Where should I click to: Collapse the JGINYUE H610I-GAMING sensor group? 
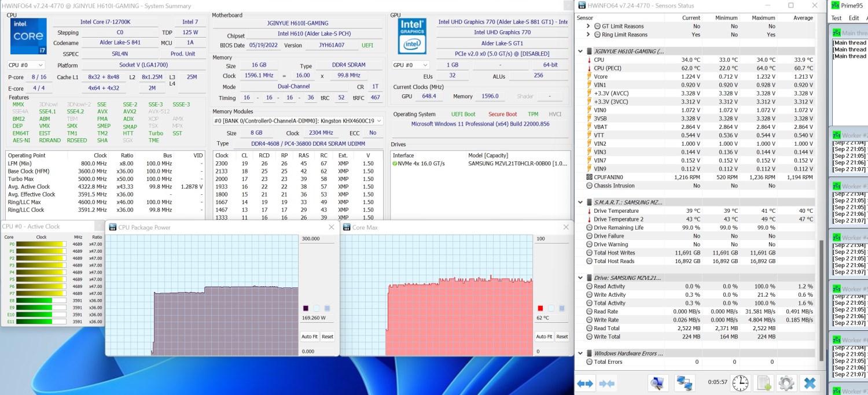pos(581,51)
